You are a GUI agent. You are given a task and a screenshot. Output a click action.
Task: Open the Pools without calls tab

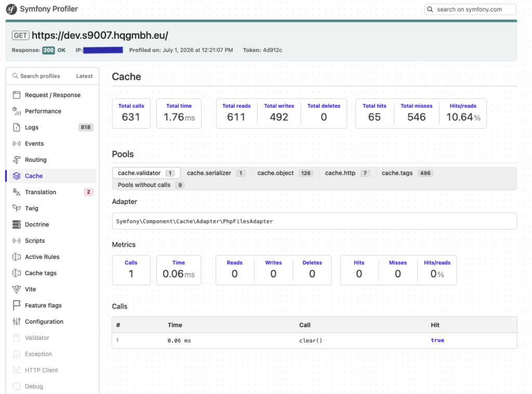tap(151, 185)
